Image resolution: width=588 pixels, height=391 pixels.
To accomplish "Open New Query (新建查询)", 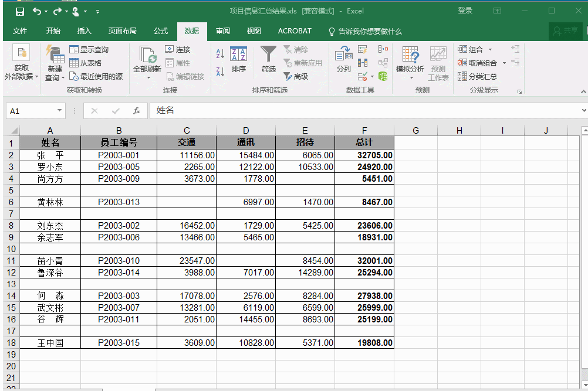I will click(55, 63).
